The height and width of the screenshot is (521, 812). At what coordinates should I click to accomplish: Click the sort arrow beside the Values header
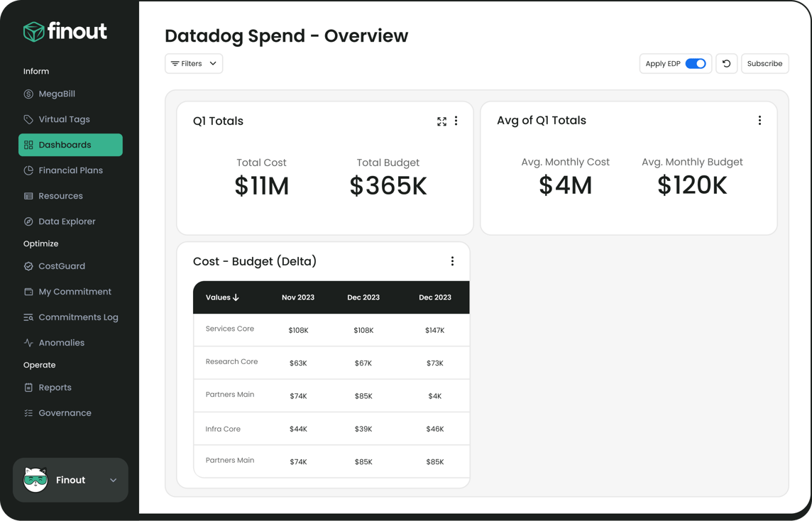pos(236,297)
